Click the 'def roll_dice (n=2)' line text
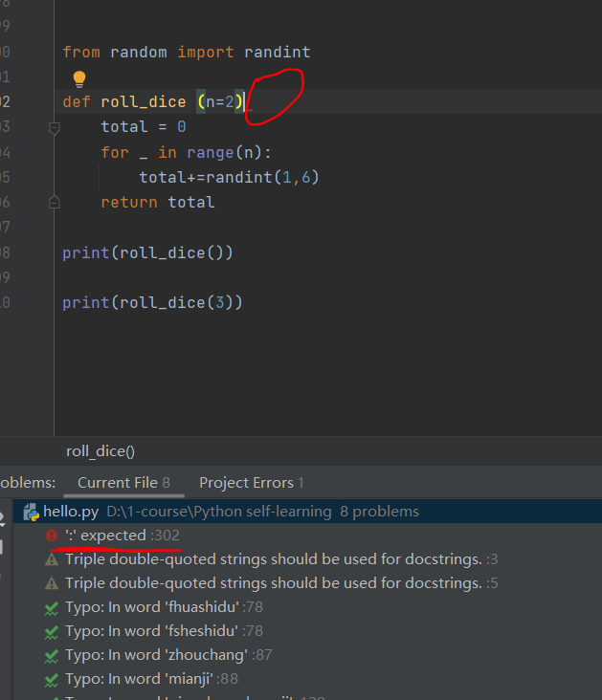The width and height of the screenshot is (602, 700). (x=153, y=101)
